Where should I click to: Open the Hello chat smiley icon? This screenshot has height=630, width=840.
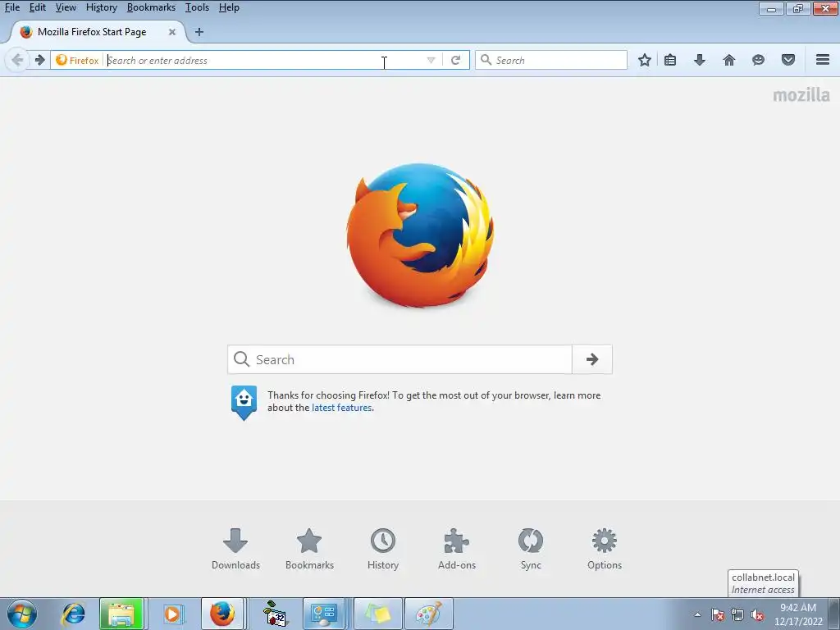(758, 60)
